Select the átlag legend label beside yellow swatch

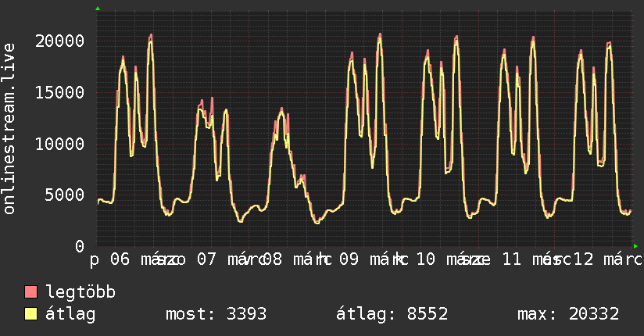pyautogui.click(x=70, y=314)
